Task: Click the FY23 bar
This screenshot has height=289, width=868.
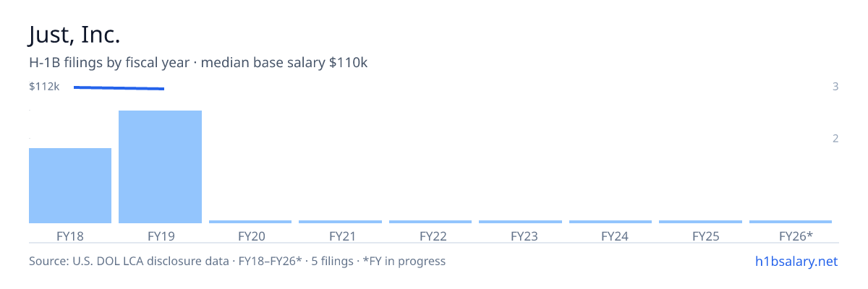Action: [520, 222]
